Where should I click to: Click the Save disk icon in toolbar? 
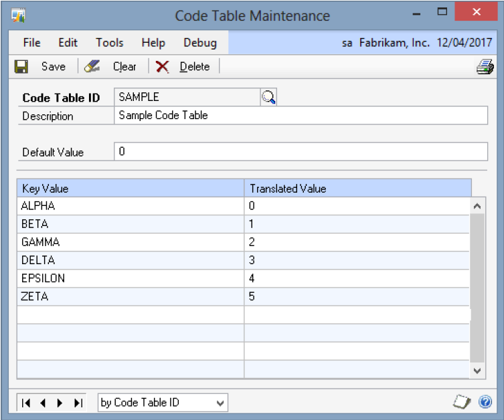(21, 67)
